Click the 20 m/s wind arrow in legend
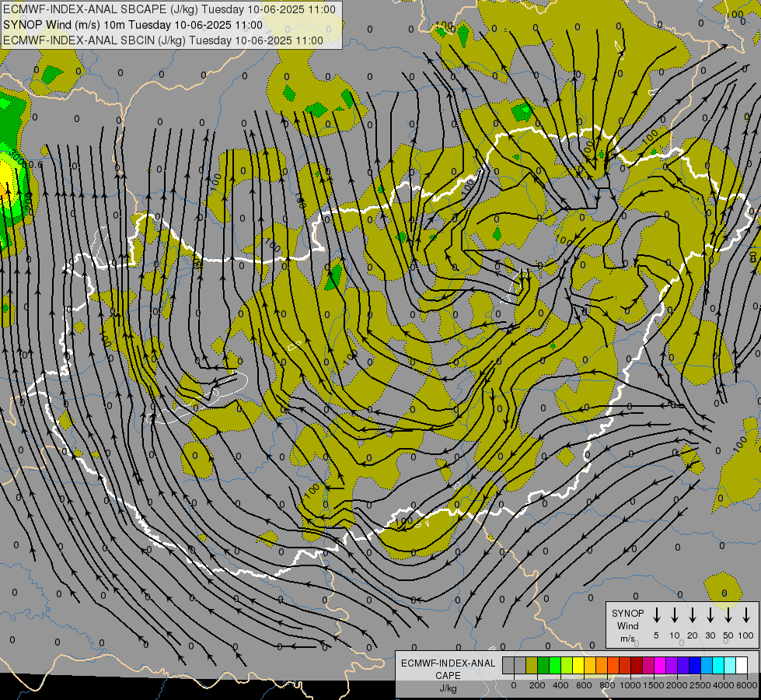This screenshot has width=761, height=700. tap(693, 615)
